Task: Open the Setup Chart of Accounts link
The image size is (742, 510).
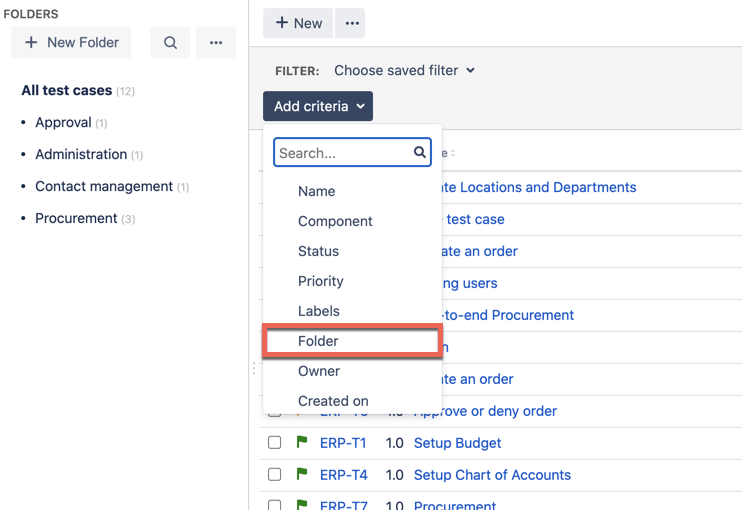Action: (x=492, y=475)
